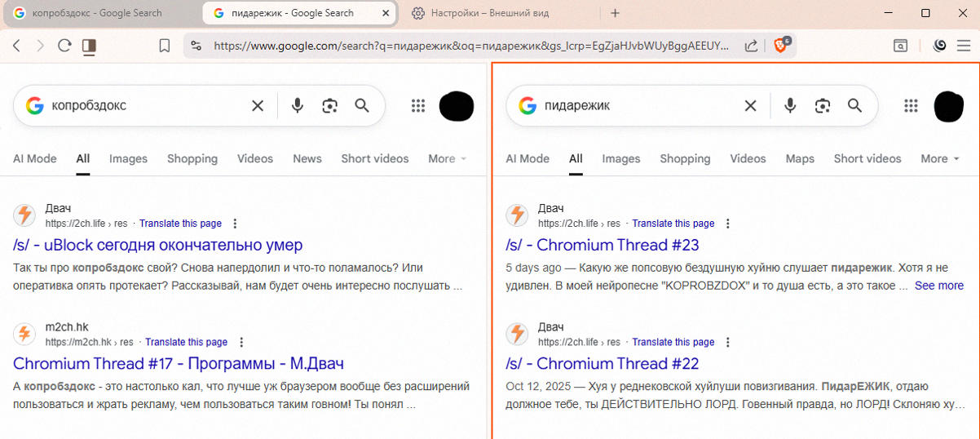Open Chromium Thread #23 result link
This screenshot has height=439, width=980.
click(603, 245)
